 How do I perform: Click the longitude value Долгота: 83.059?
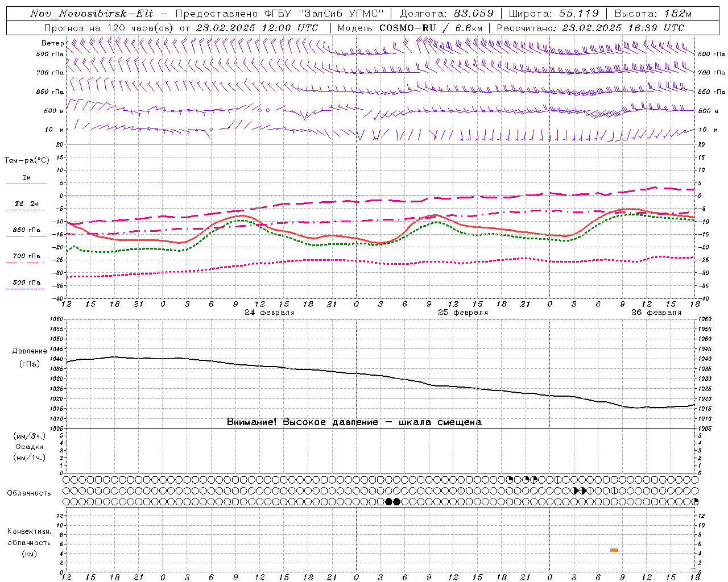click(x=446, y=14)
